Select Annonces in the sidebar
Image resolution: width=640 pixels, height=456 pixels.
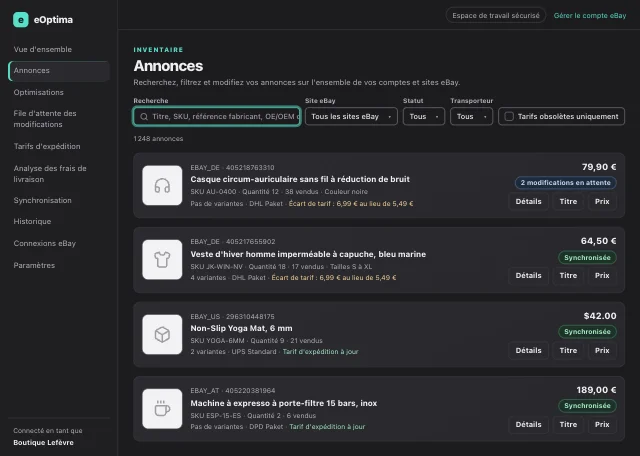pyautogui.click(x=59, y=71)
